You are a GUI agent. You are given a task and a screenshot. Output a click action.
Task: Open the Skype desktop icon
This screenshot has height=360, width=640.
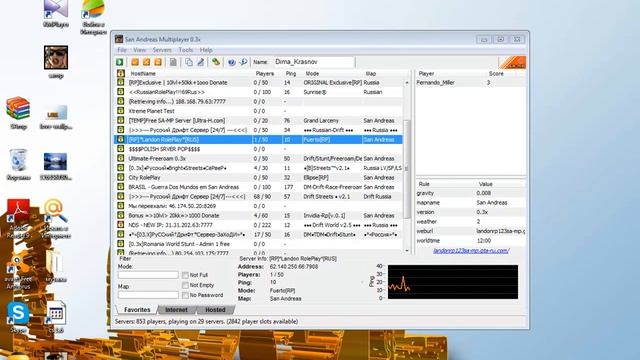tap(18, 317)
